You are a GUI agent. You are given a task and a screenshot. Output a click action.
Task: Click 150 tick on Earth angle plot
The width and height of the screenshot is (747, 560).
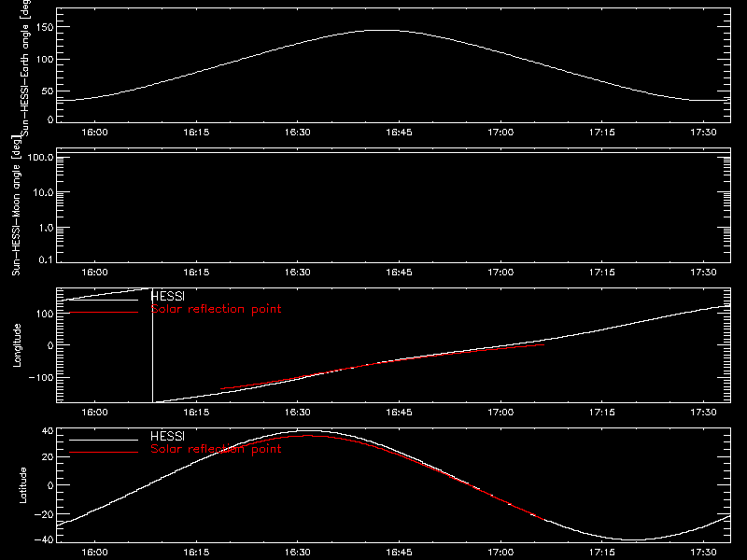tap(45, 27)
